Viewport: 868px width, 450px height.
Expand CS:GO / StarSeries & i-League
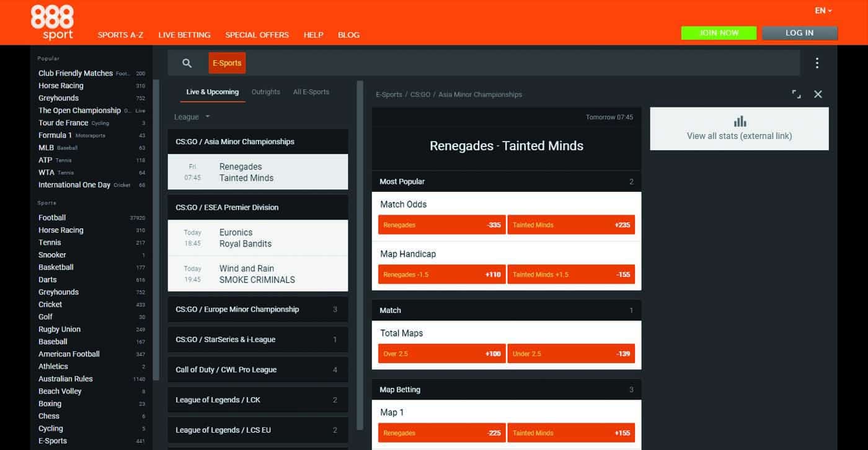[258, 340]
